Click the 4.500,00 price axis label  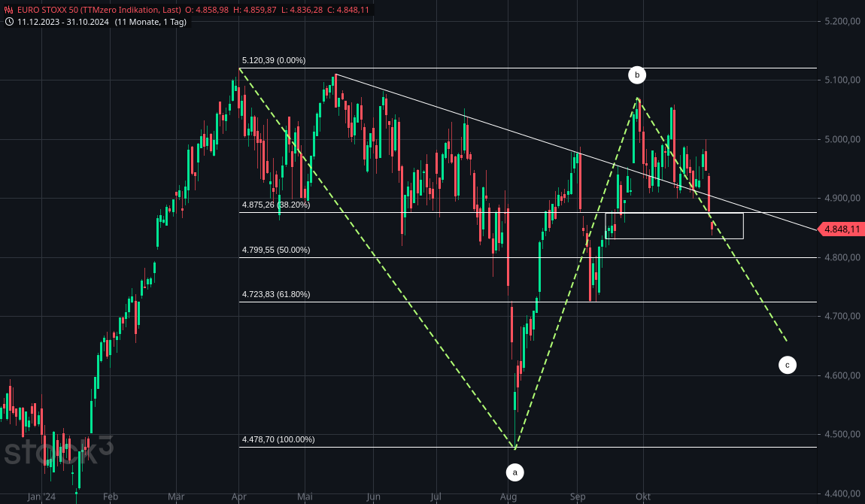[842, 435]
